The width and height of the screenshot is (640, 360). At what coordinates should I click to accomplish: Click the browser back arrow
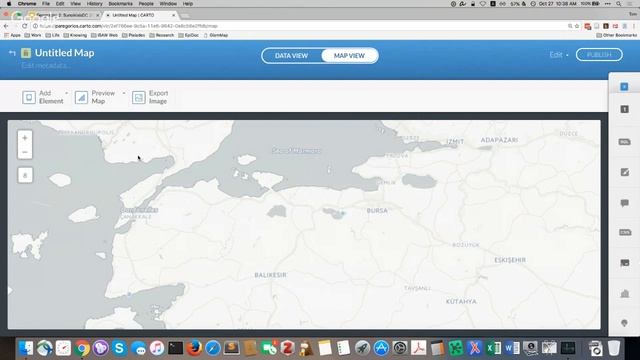[6, 26]
